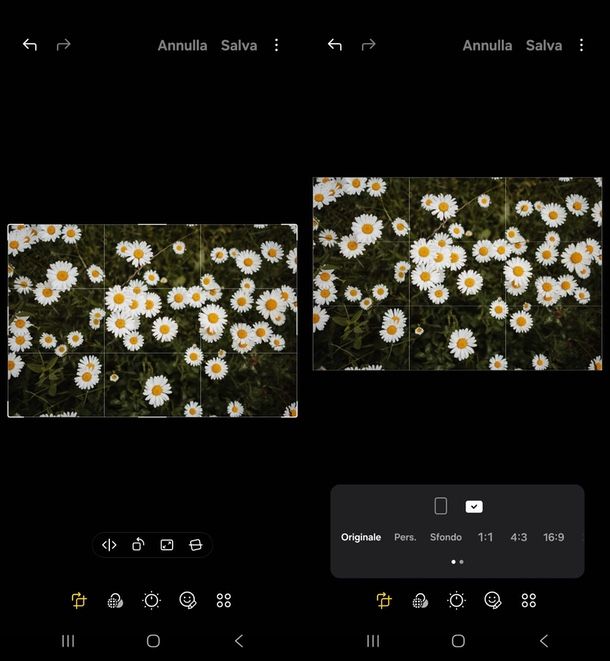This screenshot has width=610, height=661.
Task: Select the crop and rotate tool in right editor
Action: tap(384, 600)
